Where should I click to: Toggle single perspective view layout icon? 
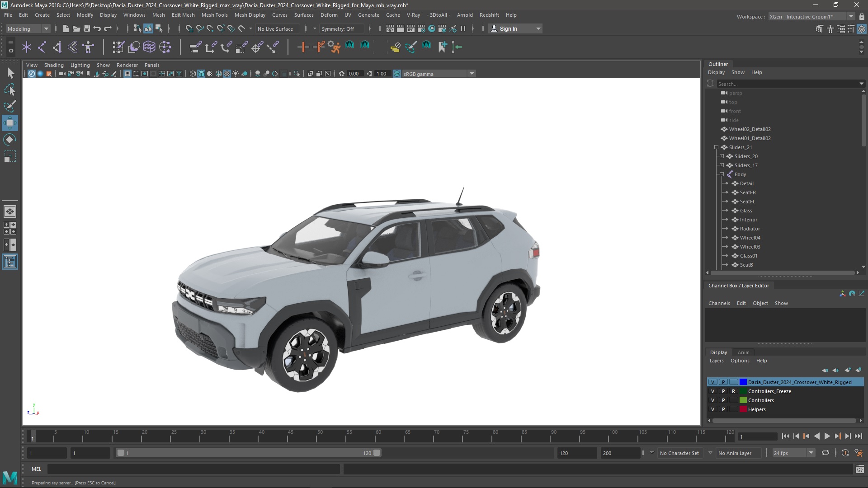[10, 211]
